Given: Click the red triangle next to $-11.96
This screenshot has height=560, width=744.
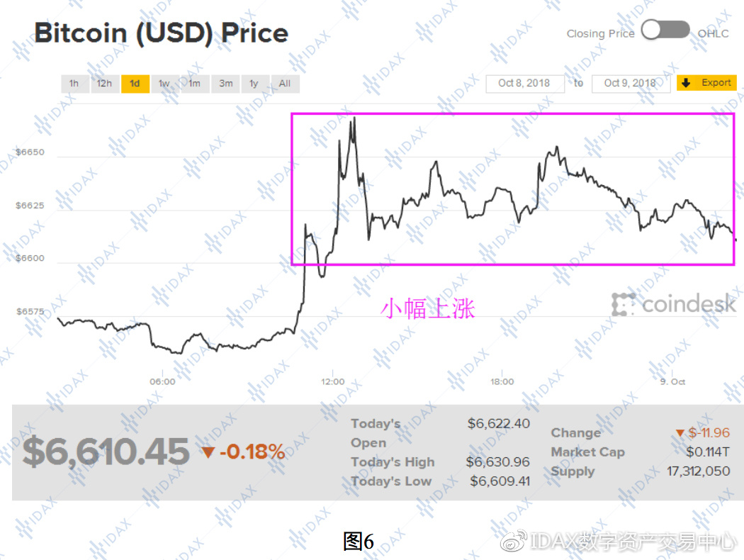Looking at the screenshot, I should pyautogui.click(x=680, y=433).
